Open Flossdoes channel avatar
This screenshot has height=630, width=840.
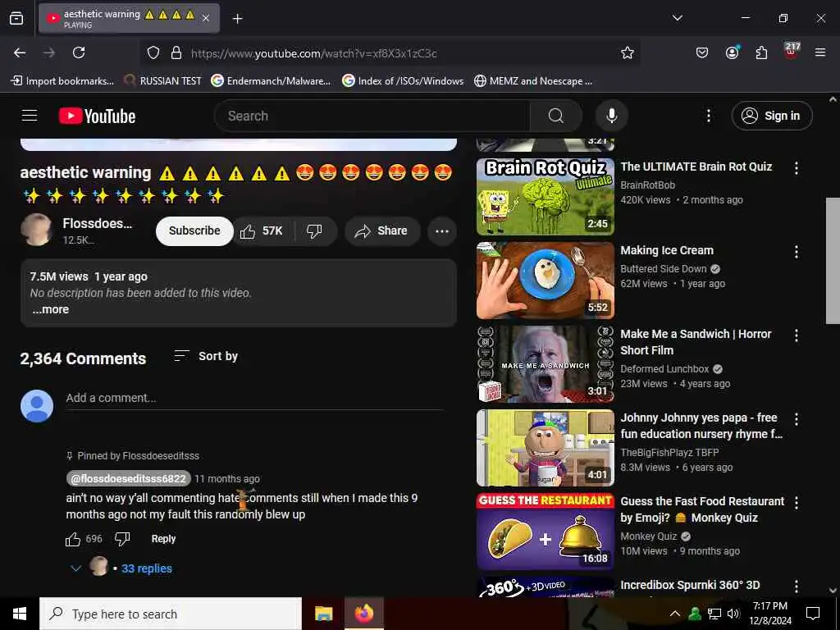pos(36,230)
